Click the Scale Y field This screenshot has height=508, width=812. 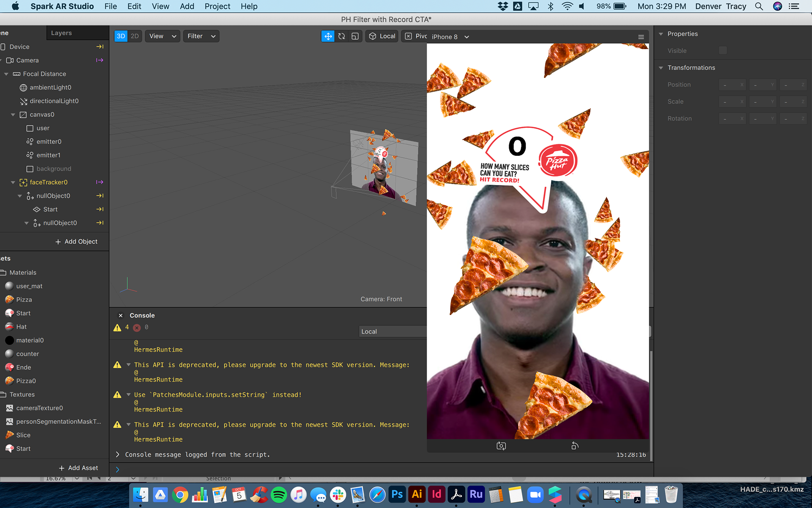[x=763, y=102]
